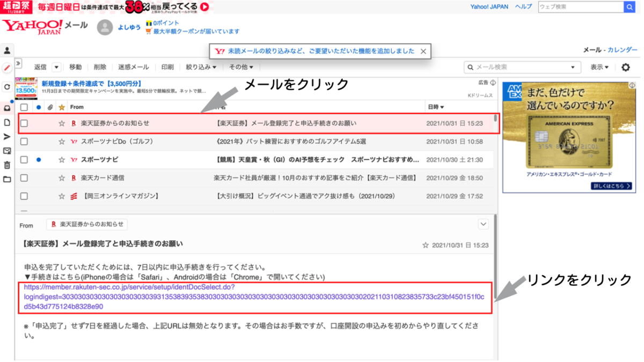Open the その他 dropdown

tap(241, 67)
